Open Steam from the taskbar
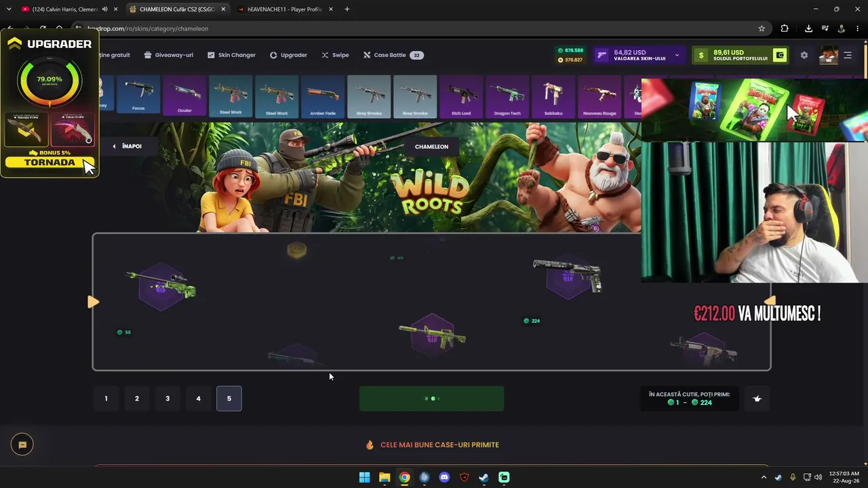Image resolution: width=868 pixels, height=488 pixels. 484,477
